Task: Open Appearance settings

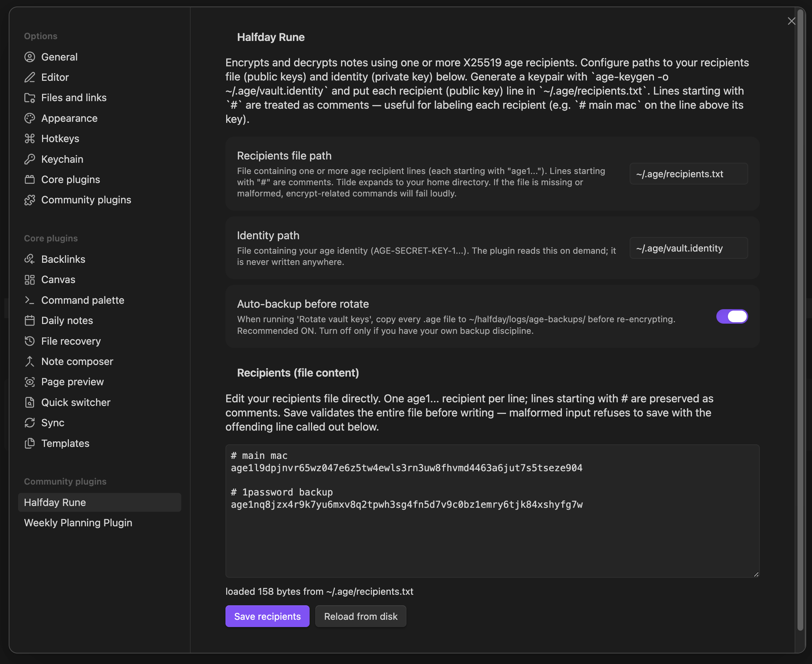Action: [99, 118]
